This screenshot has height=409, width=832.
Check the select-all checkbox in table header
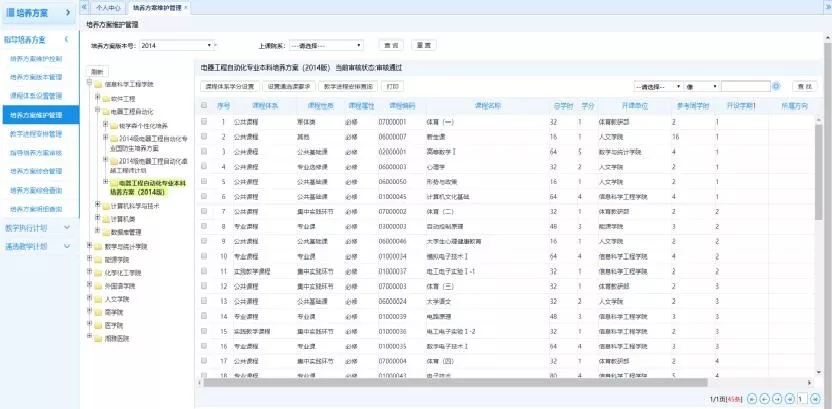point(204,105)
